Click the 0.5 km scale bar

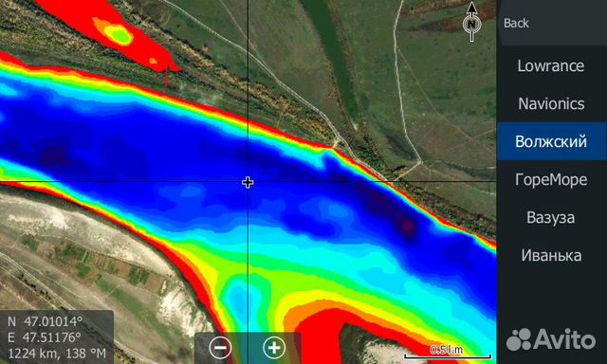[x=448, y=352]
